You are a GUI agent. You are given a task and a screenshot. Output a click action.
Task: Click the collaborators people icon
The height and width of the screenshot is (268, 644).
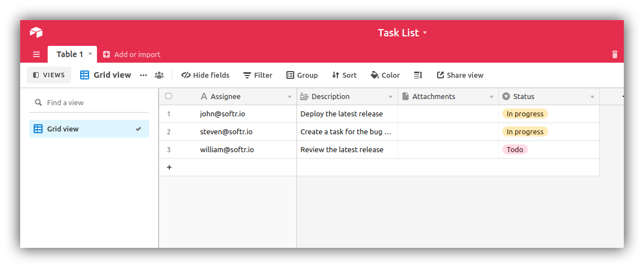pyautogui.click(x=159, y=76)
